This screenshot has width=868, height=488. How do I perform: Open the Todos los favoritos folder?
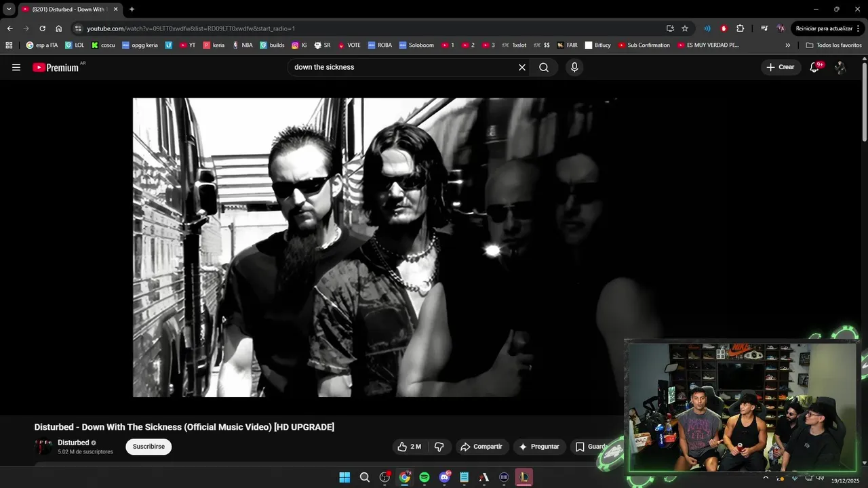[833, 45]
